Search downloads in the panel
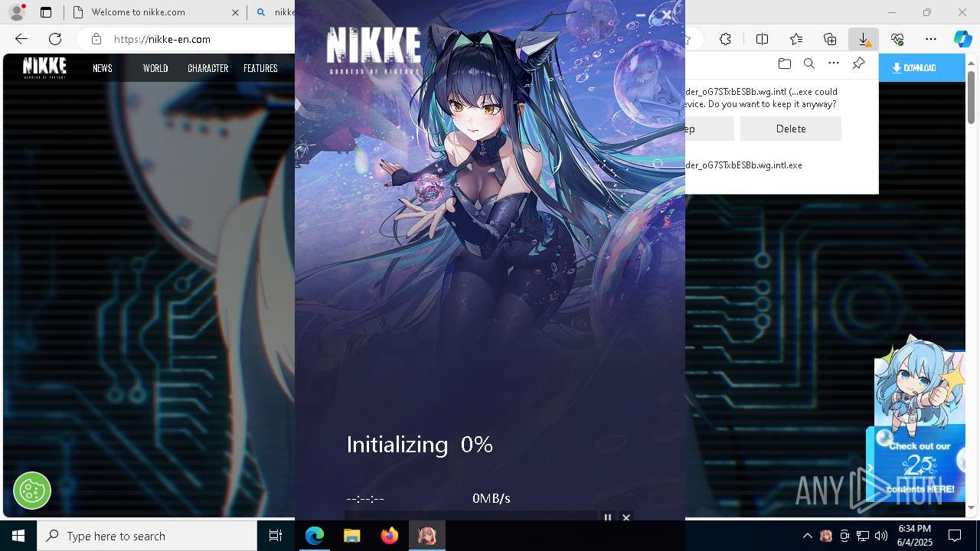The width and height of the screenshot is (980, 551). 808,64
